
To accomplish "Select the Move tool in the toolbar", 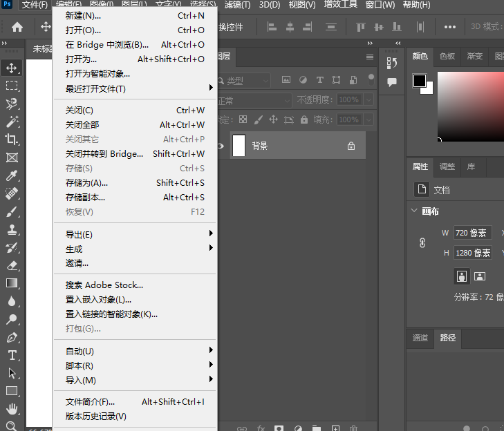I will [12, 68].
